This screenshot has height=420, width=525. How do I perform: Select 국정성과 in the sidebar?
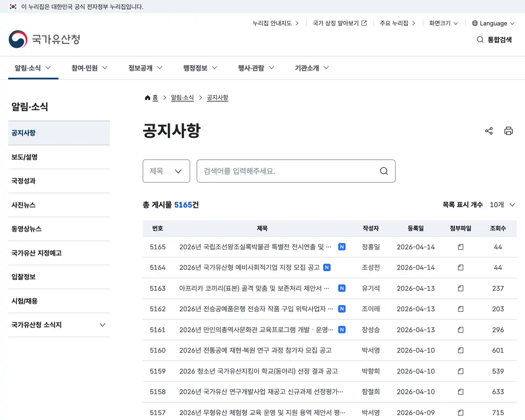59,181
